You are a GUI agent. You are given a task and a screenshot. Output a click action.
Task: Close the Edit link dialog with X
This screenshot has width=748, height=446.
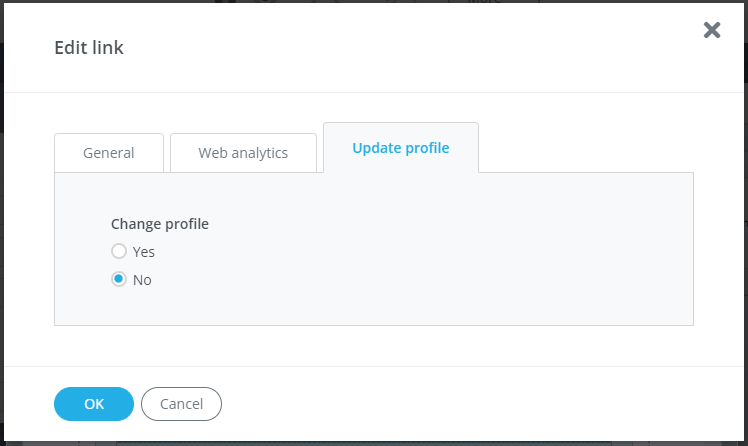coord(712,30)
